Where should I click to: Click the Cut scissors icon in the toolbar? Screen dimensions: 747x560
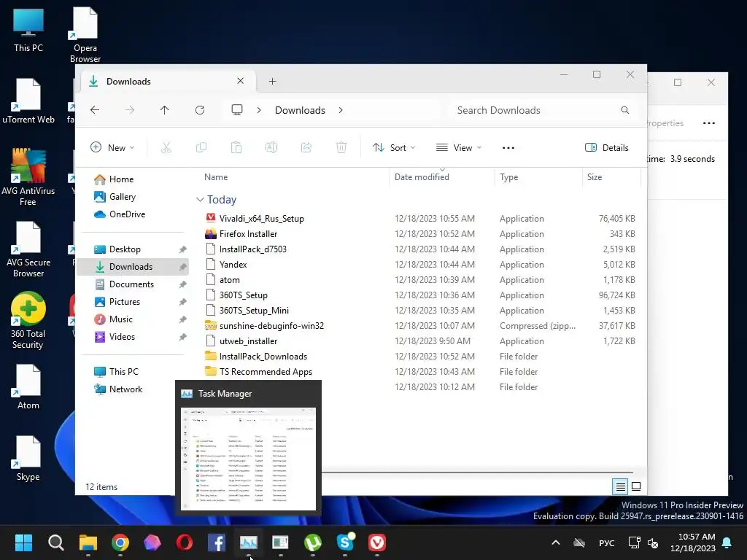166,147
